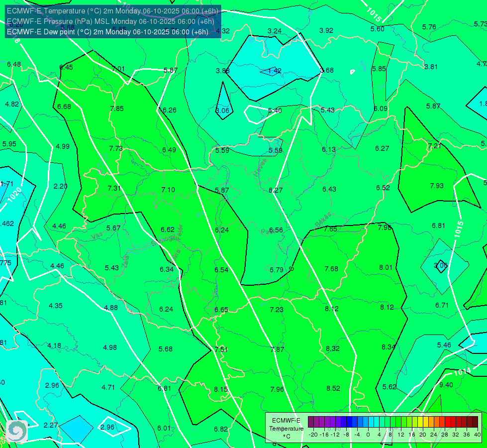Image resolution: width=487 pixels, height=448 pixels.
Task: Click the 8.34 temperature value
Action: (x=388, y=347)
